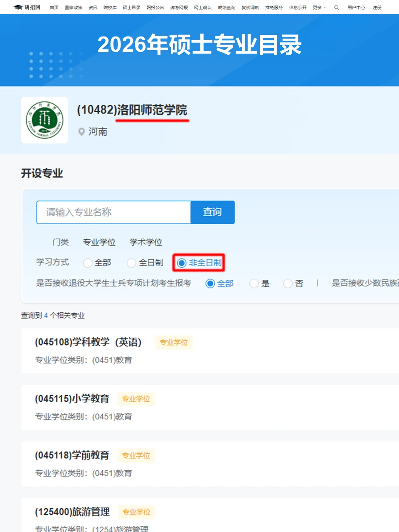Click the 洛阳师范学院 school emblem logo
The width and height of the screenshot is (399, 532).
click(44, 120)
